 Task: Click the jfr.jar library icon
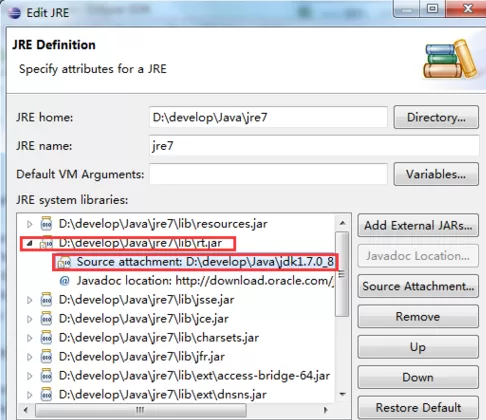pyautogui.click(x=46, y=357)
